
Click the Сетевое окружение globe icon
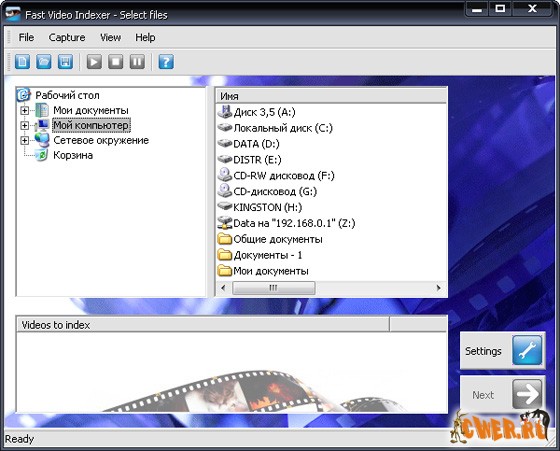tap(42, 140)
